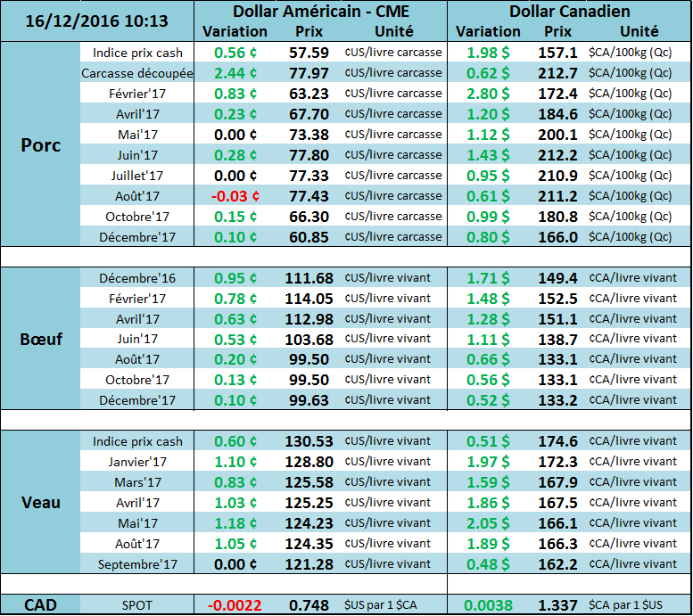Image resolution: width=693 pixels, height=616 pixels.
Task: Click the Janvier'17 contract label
Action: click(137, 462)
